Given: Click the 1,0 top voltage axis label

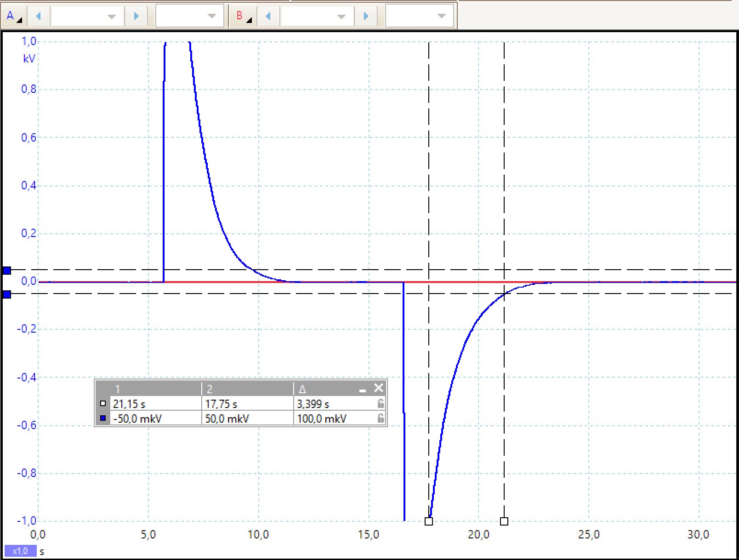Looking at the screenshot, I should [28, 42].
